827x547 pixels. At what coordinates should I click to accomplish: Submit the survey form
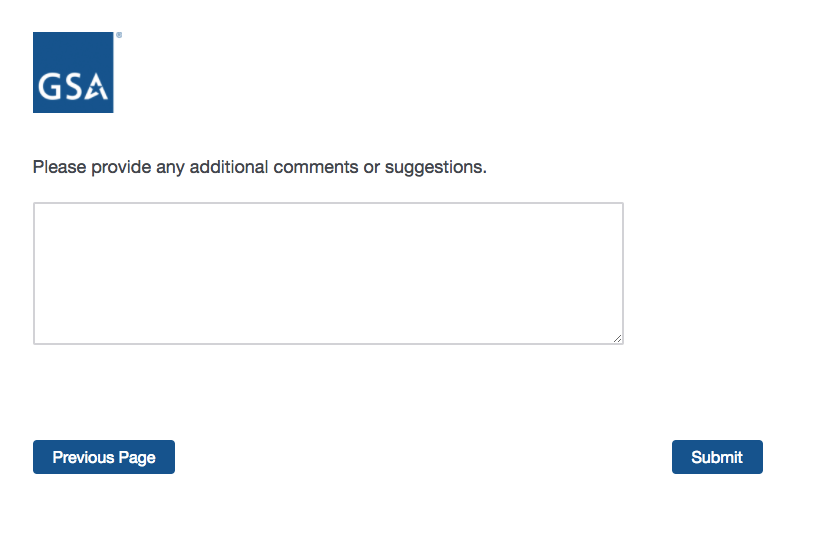(x=717, y=457)
